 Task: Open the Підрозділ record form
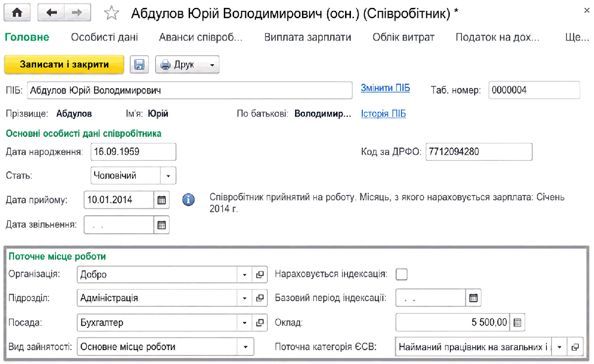259,298
